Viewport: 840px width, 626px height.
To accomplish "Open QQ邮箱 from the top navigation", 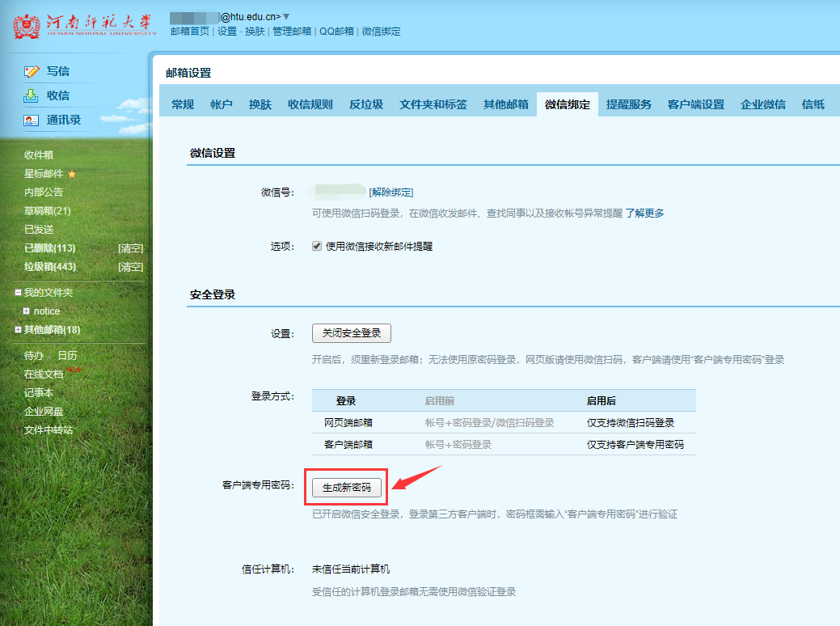I will pos(336,32).
